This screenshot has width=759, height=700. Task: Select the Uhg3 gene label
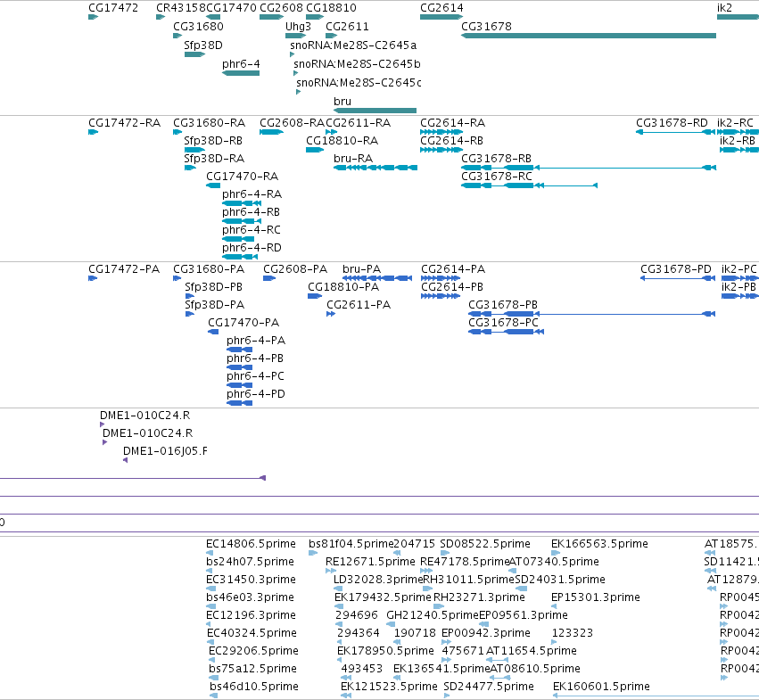click(x=298, y=26)
